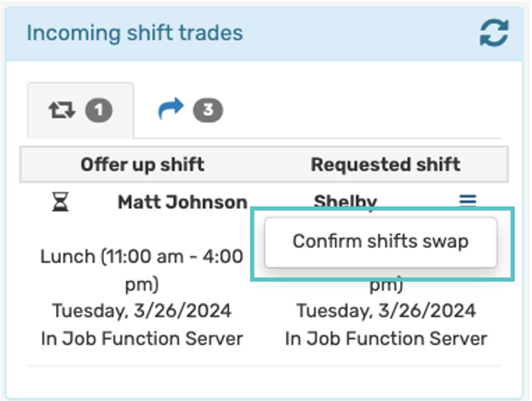Click In Job Function Server under Shelby
This screenshot has height=401, width=532.
386,338
